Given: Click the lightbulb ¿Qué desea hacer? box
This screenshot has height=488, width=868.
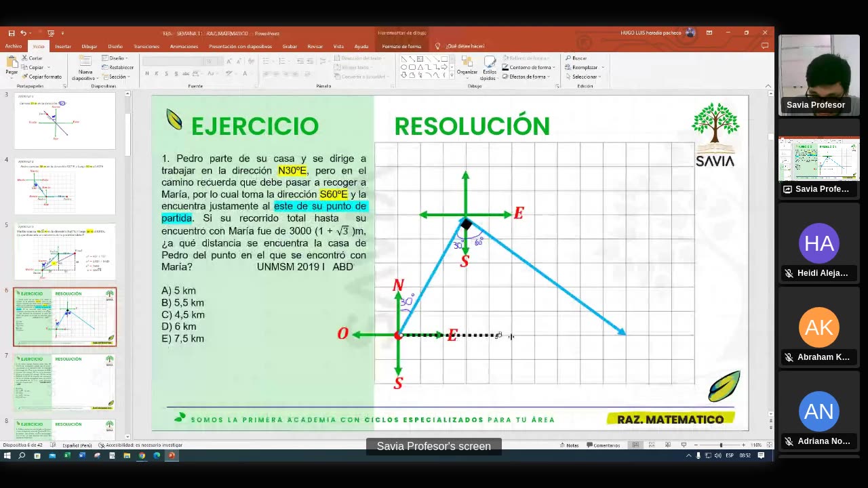Looking at the screenshot, I should coord(461,46).
